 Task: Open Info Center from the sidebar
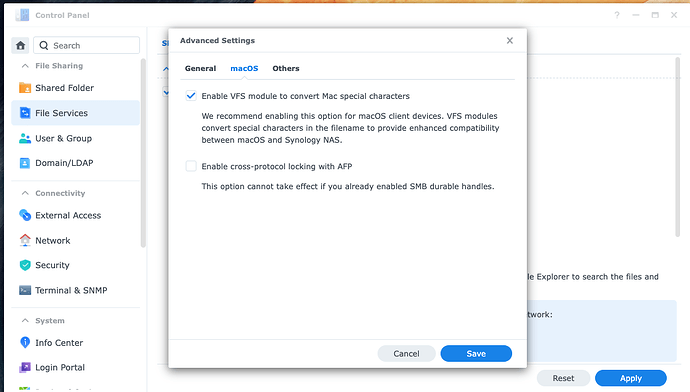pyautogui.click(x=75, y=342)
